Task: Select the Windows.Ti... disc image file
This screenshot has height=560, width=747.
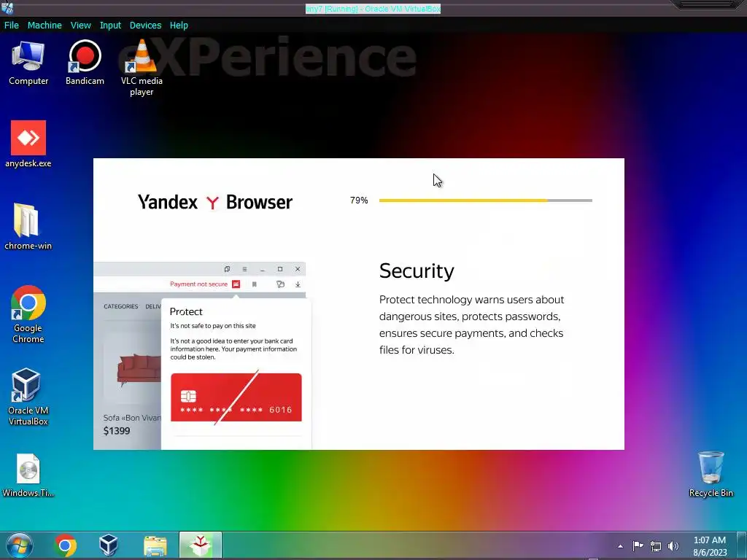Action: click(x=28, y=475)
